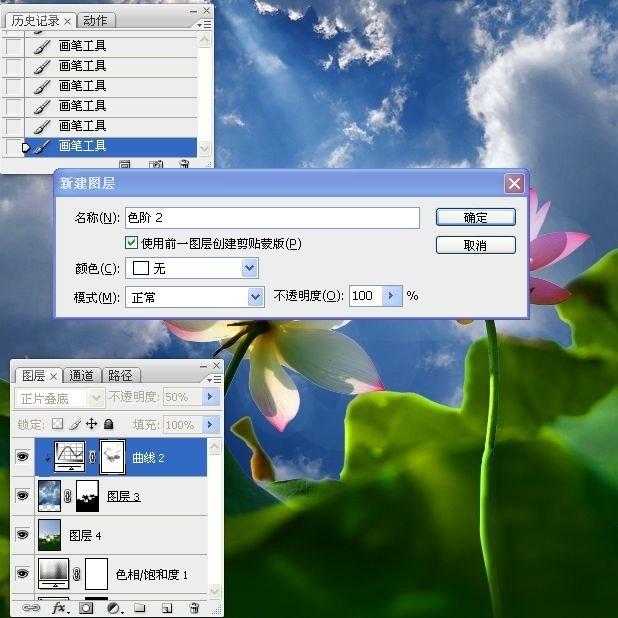Screen dimensions: 618x618
Task: Select the 色相/饱和度 1 mask thumbnail
Action: 97,574
